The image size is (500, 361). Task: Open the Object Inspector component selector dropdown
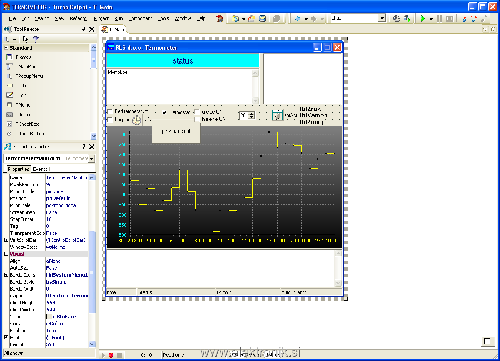point(91,158)
